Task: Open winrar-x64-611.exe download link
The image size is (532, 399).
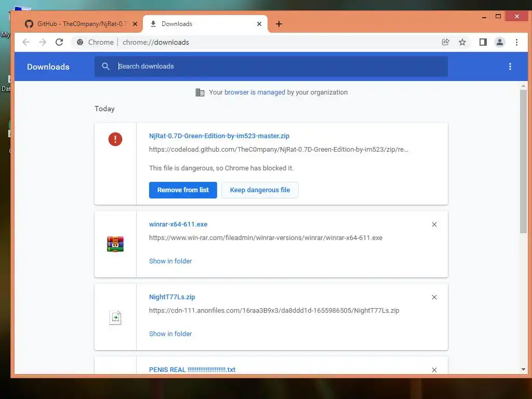Action: (178, 224)
